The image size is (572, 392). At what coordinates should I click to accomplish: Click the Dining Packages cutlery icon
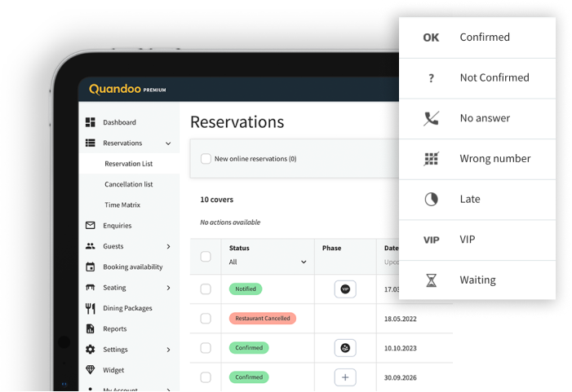tap(91, 308)
